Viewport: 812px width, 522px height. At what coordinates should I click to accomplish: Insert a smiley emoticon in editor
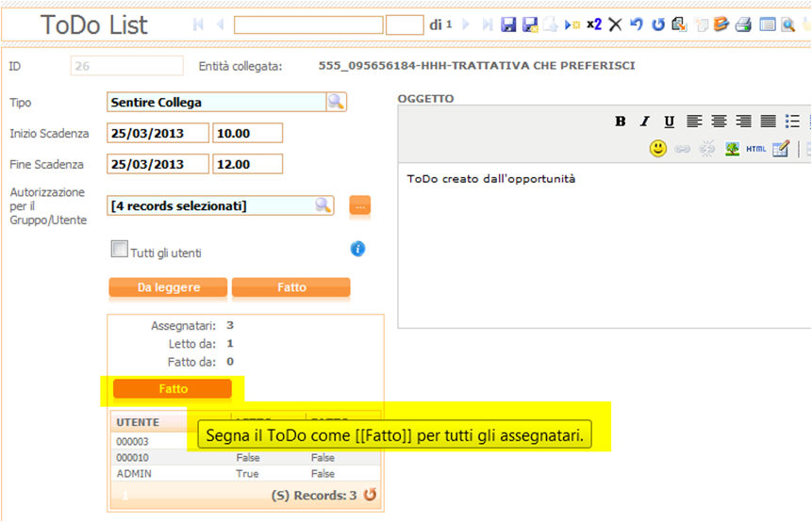[x=658, y=149]
